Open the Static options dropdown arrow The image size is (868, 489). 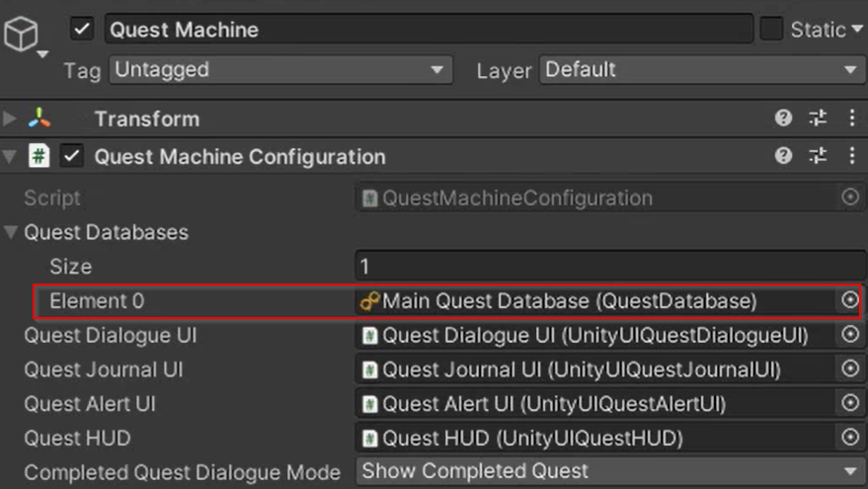point(857,29)
